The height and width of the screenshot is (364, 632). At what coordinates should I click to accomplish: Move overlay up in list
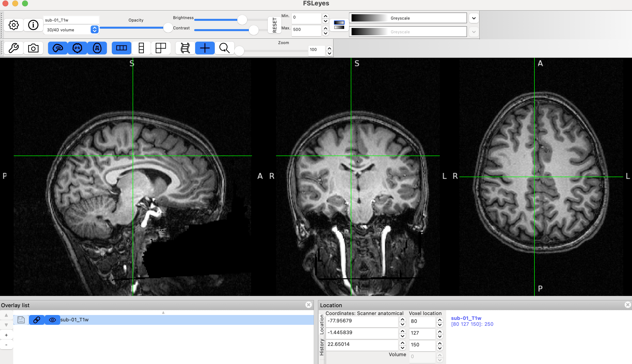6,315
